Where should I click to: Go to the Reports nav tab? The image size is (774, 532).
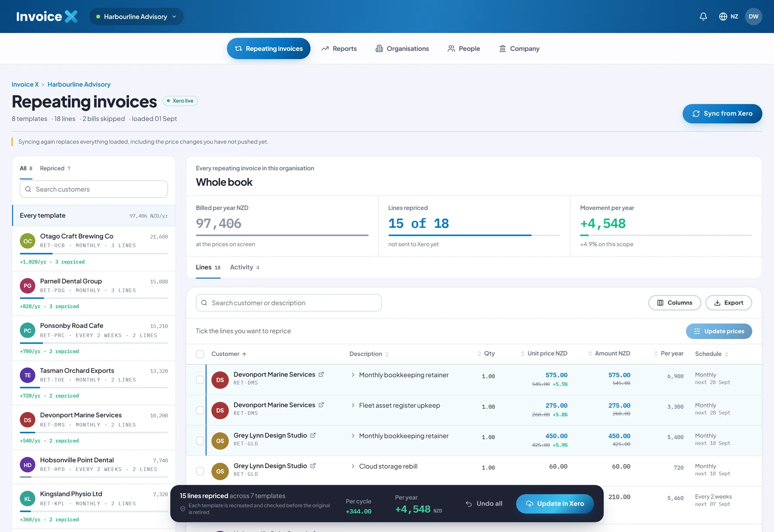coord(339,49)
